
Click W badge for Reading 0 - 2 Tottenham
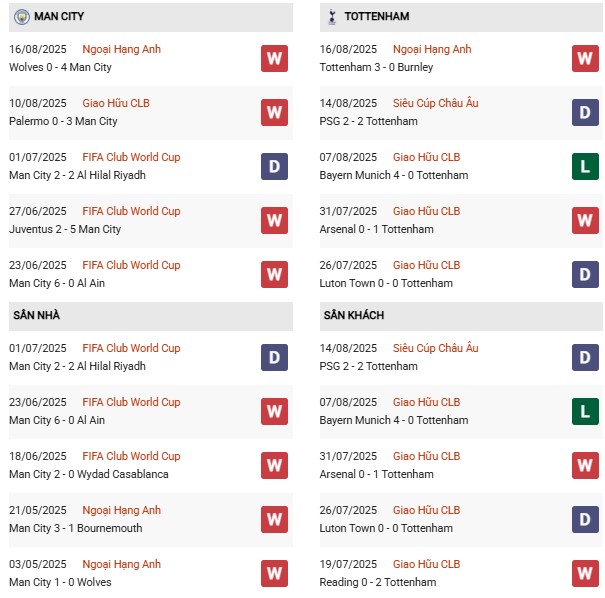point(584,573)
